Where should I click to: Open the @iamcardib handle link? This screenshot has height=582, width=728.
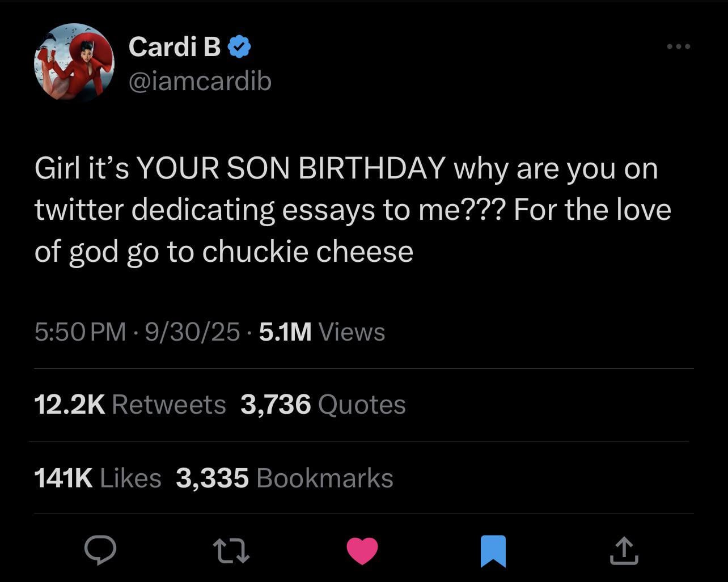tap(200, 81)
